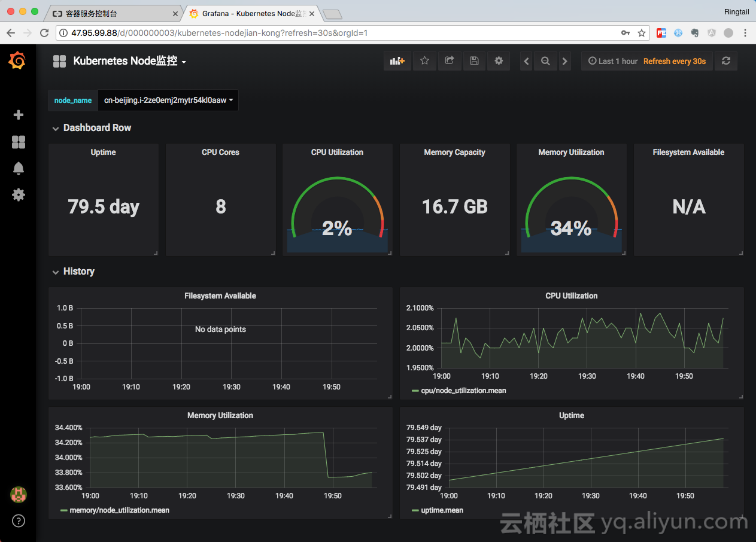The width and height of the screenshot is (756, 542).
Task: Collapse the Dashboard Row section
Action: [91, 128]
